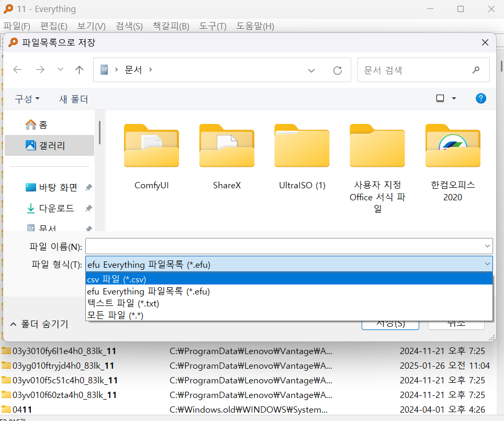The image size is (504, 421).
Task: Change the view layout icon
Action: [440, 98]
